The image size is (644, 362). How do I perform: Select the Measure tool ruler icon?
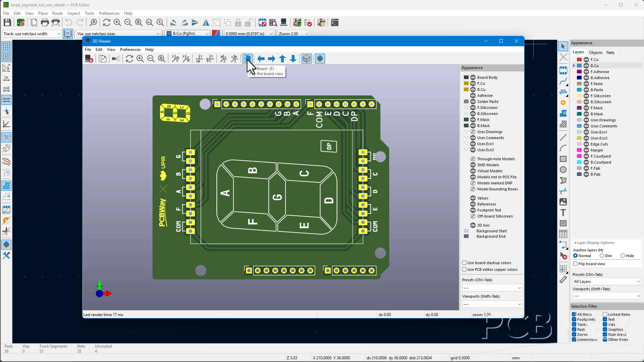pos(563,280)
